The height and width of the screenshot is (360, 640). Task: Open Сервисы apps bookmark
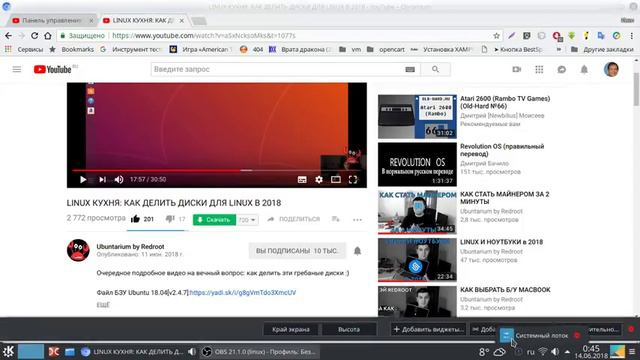pyautogui.click(x=24, y=49)
